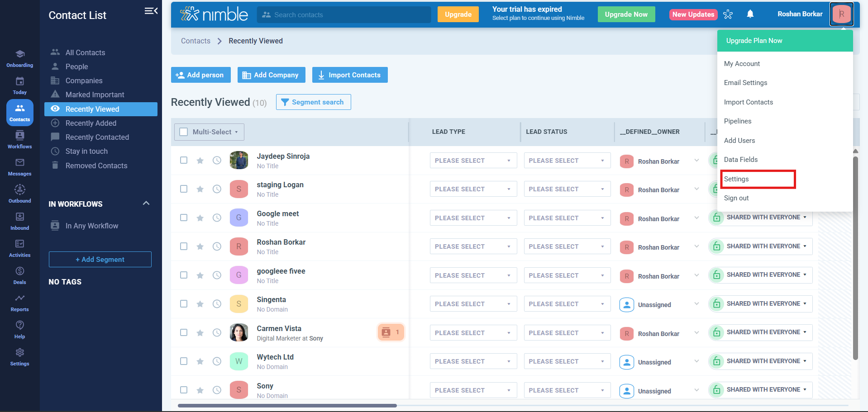Check the Singenta row checkbox
The width and height of the screenshot is (868, 412).
[x=184, y=303]
